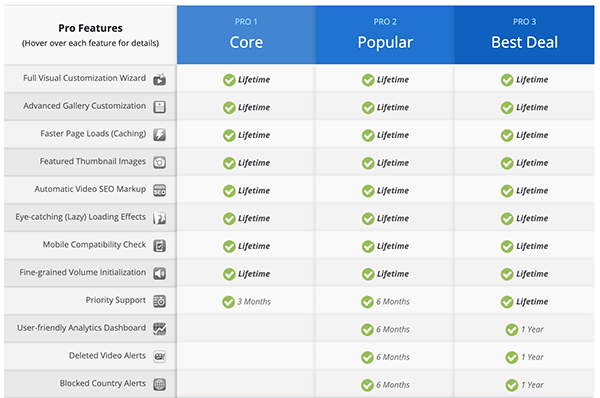Click the Automatic Video SEO Markup label

[90, 189]
